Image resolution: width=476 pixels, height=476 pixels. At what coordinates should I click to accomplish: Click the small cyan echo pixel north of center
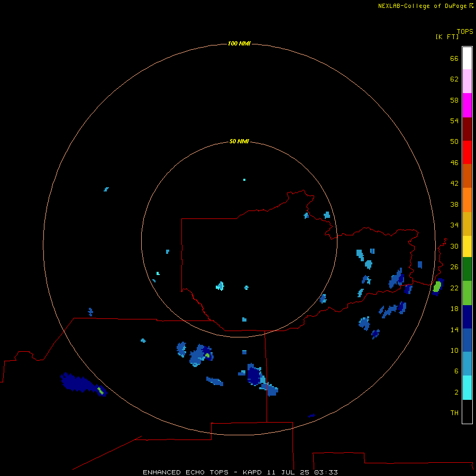[244, 180]
